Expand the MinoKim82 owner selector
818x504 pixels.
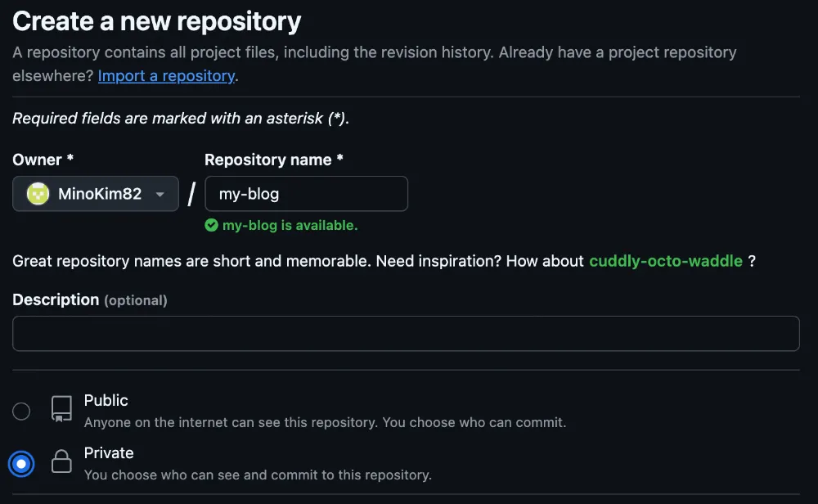(96, 194)
